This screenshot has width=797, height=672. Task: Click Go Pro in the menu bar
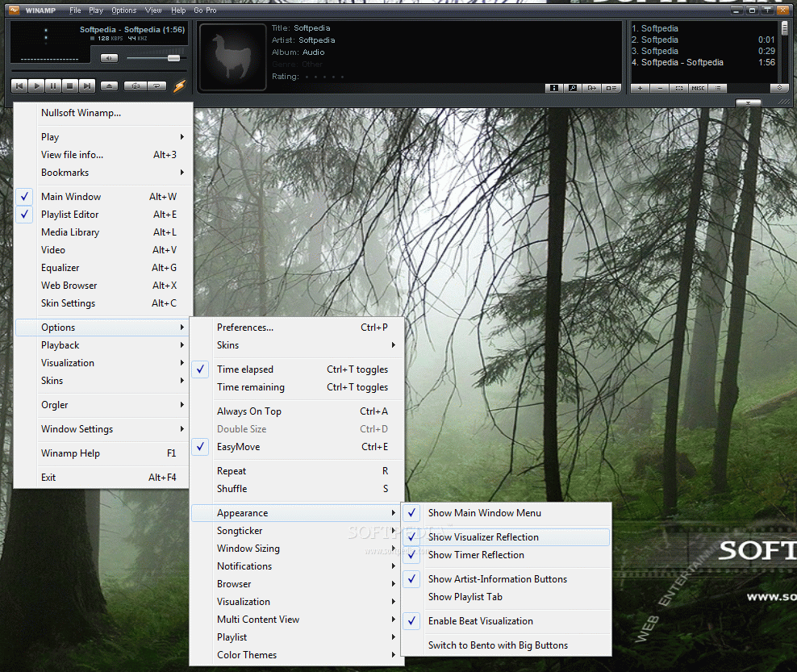tap(205, 10)
